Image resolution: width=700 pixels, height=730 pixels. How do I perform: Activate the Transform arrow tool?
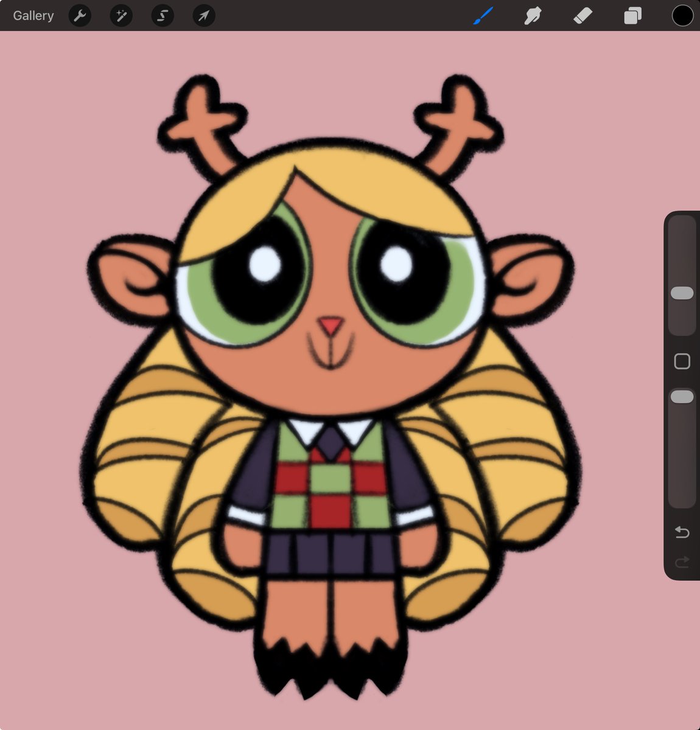click(204, 16)
